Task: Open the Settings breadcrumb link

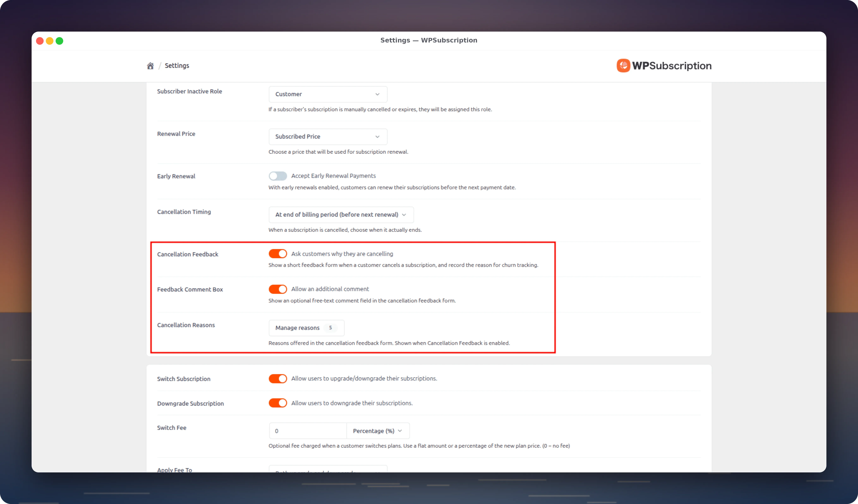Action: 177,66
